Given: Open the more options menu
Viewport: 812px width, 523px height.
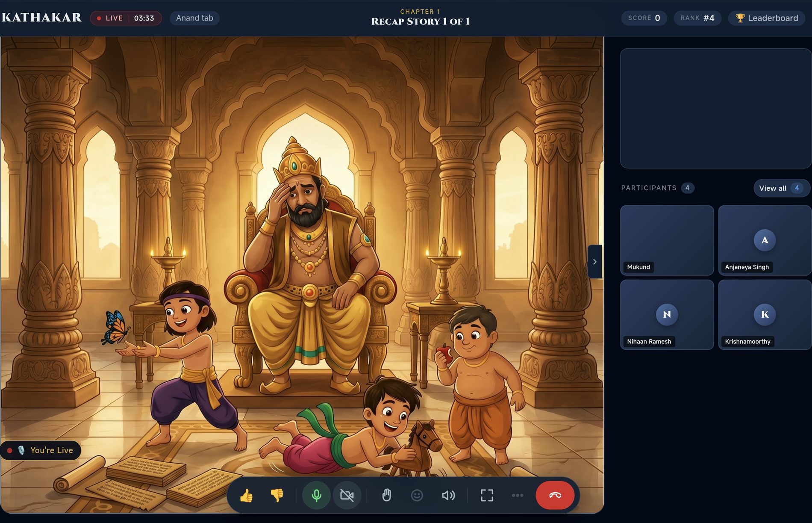Looking at the screenshot, I should [x=518, y=495].
